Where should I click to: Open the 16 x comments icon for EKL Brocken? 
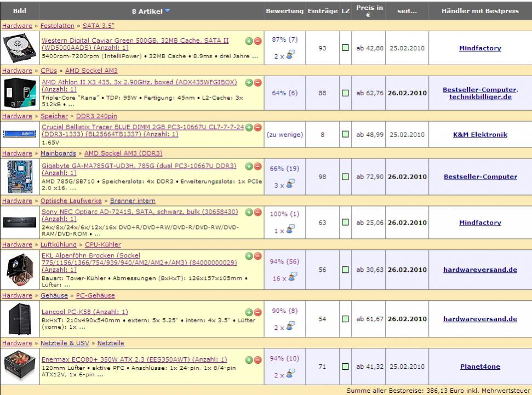point(293,277)
